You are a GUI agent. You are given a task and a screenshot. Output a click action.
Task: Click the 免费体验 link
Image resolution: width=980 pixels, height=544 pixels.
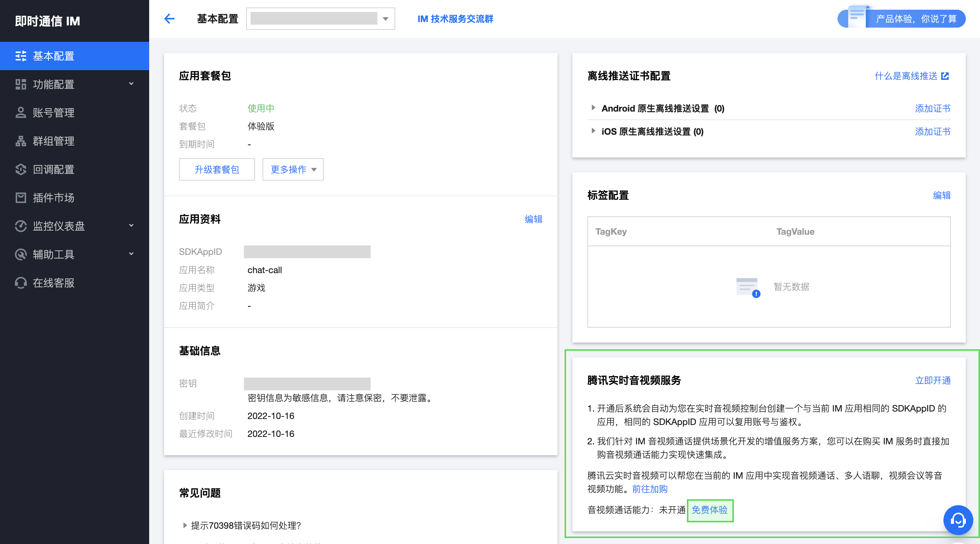click(710, 510)
